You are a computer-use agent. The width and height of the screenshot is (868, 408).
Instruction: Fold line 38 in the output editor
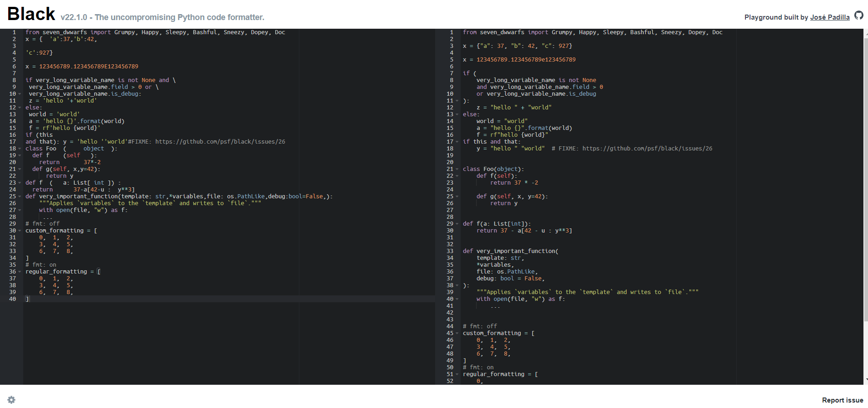(x=457, y=285)
